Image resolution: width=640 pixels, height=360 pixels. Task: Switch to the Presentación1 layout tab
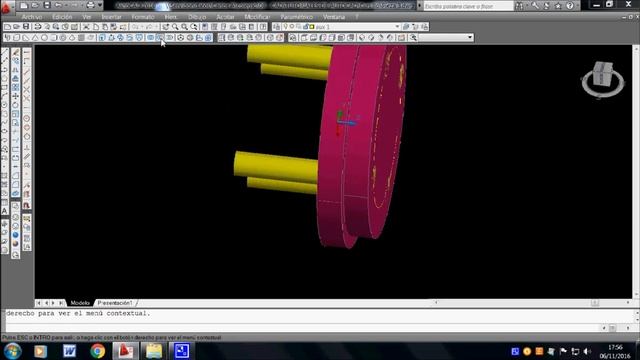coord(115,303)
